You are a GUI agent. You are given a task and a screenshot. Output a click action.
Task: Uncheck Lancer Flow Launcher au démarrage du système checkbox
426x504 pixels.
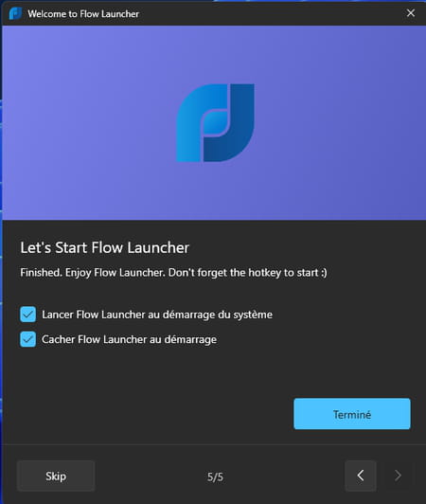pos(28,315)
